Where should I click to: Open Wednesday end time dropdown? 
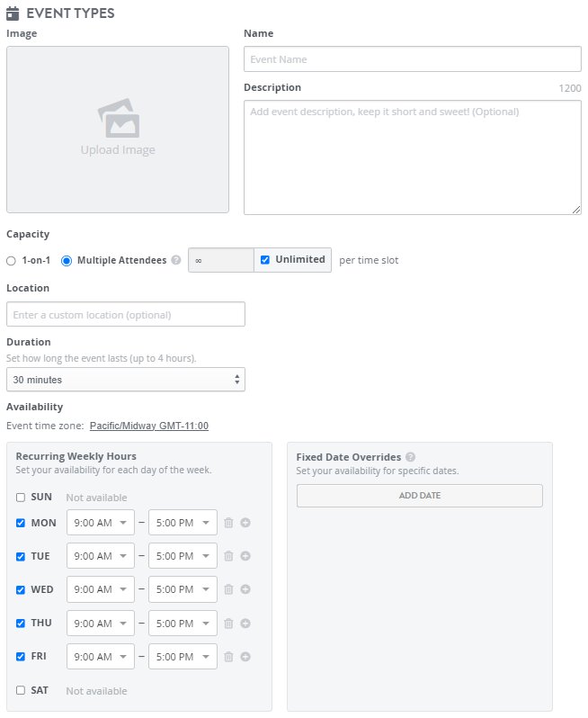click(183, 589)
